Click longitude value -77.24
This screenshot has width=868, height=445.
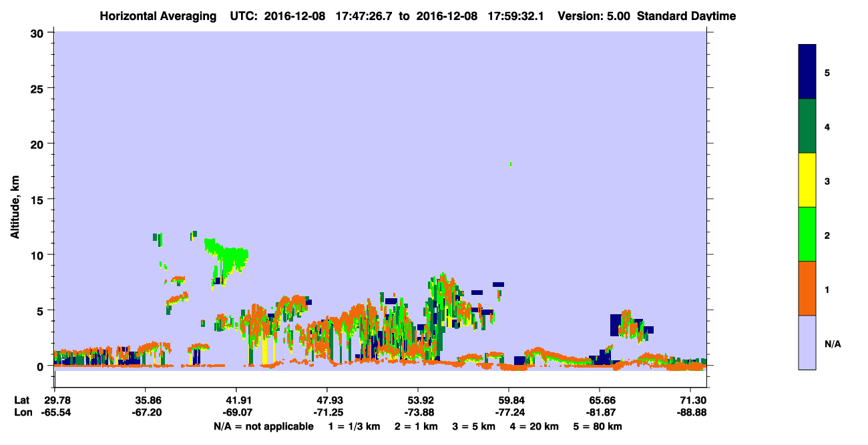(509, 413)
